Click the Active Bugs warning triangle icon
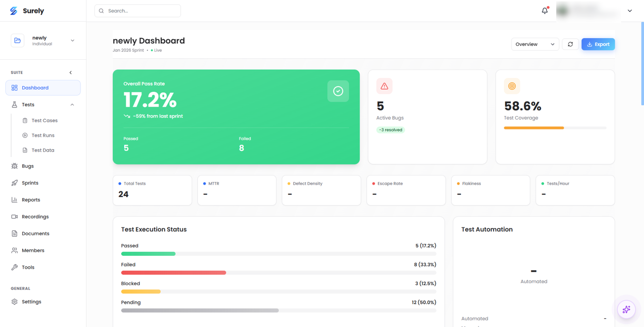 pyautogui.click(x=384, y=86)
